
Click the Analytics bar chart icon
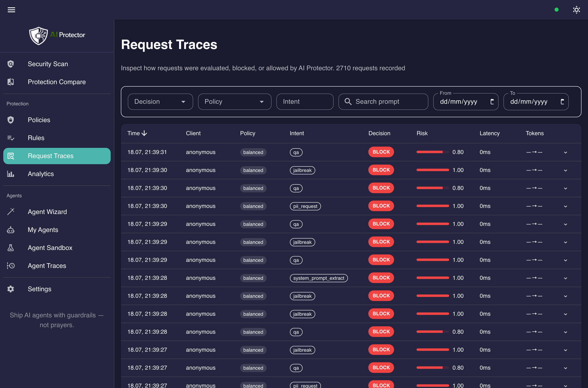(11, 174)
